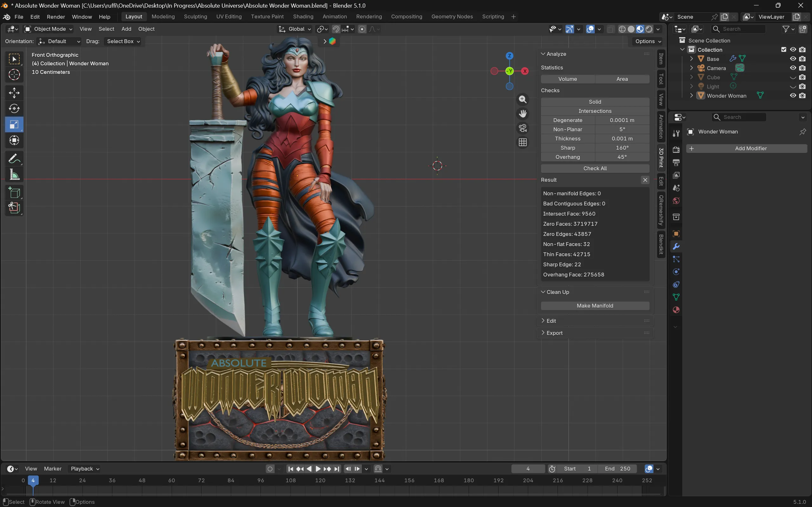Open the timeline Playback dropdown

coord(85,469)
